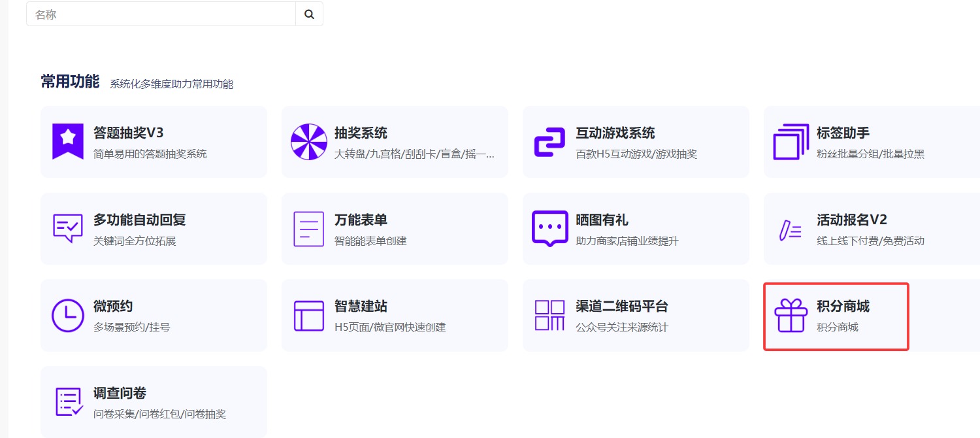Click the 抽奖系统 title text
The height and width of the screenshot is (438, 980).
point(361,133)
